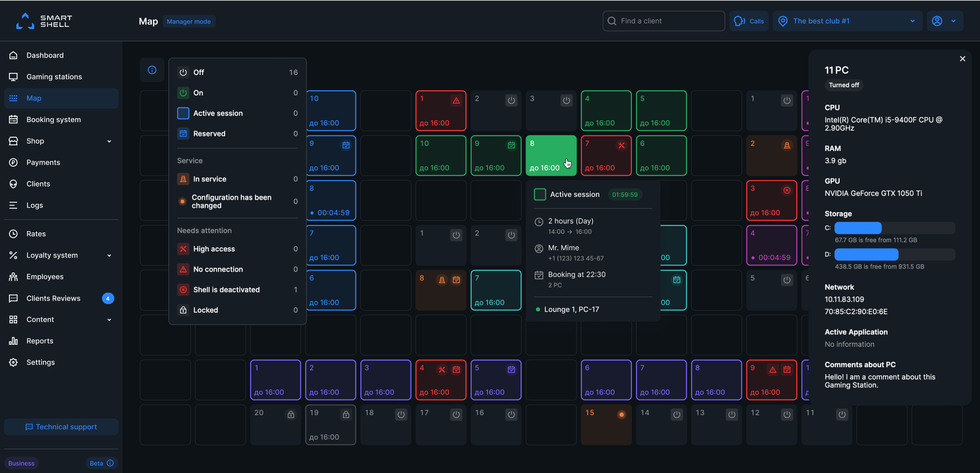Click power icon on station 17
This screenshot has width=980, height=473.
click(x=456, y=414)
